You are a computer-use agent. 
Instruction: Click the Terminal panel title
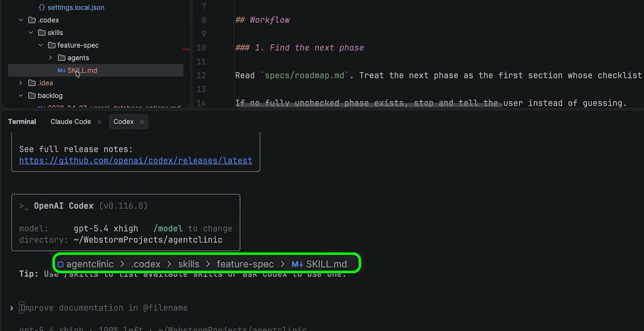point(22,122)
